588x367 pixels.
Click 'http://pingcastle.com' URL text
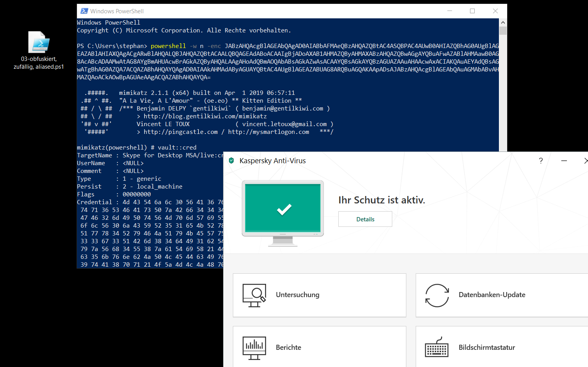[x=181, y=132]
